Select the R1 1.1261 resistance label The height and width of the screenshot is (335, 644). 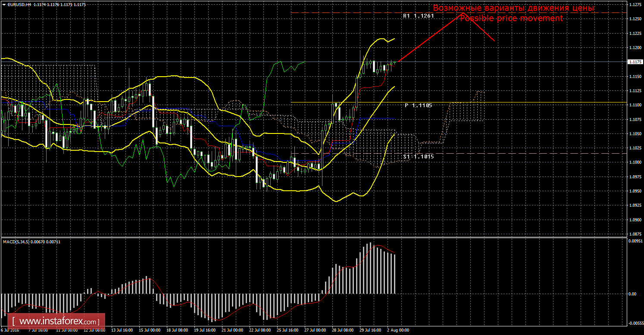pos(418,16)
